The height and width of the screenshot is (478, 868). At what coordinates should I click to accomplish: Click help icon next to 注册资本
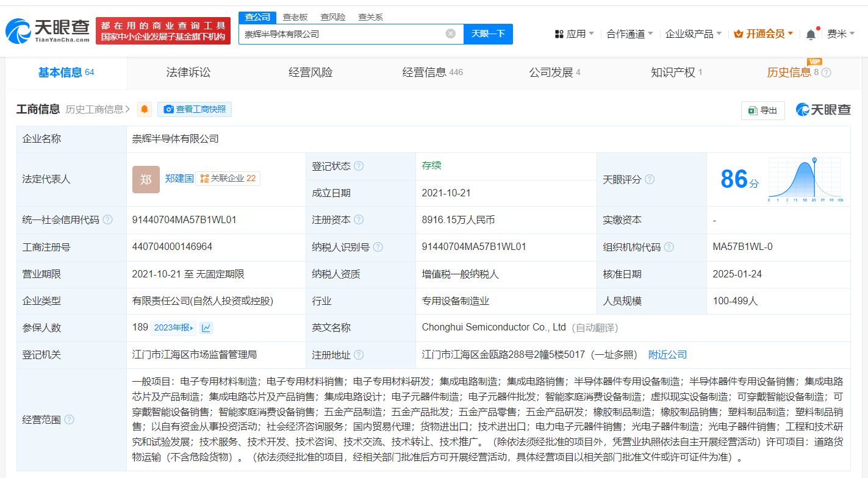[359, 220]
